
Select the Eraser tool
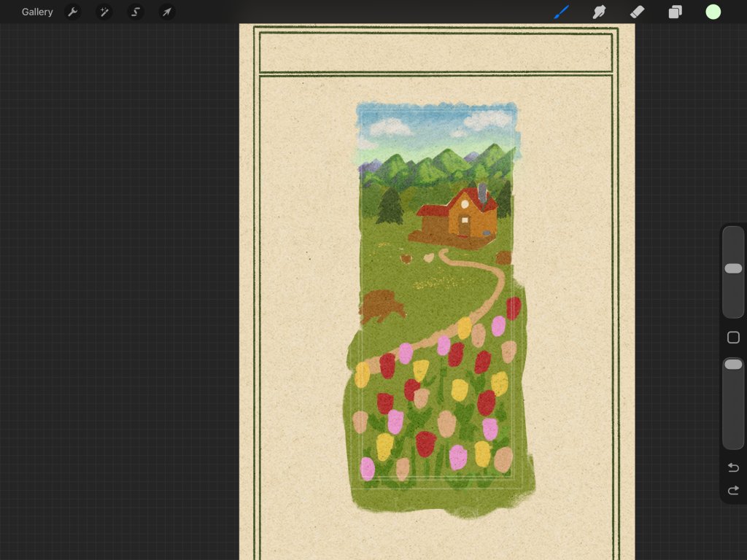click(637, 12)
